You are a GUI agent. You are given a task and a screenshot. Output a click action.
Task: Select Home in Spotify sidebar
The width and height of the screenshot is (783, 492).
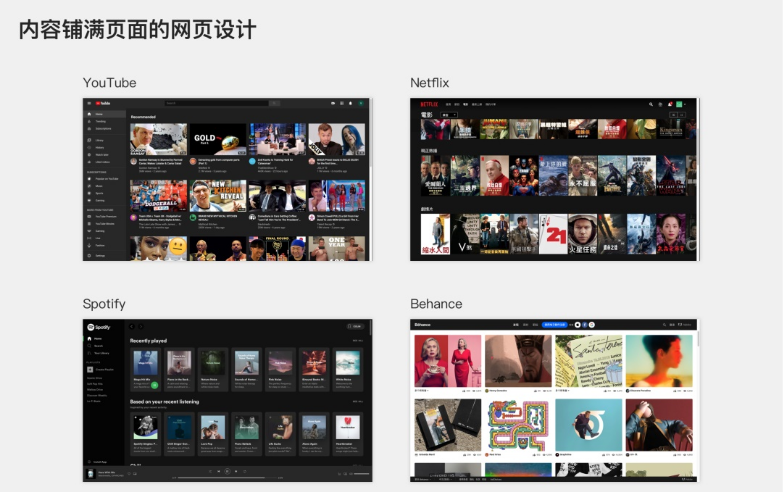pyautogui.click(x=95, y=339)
